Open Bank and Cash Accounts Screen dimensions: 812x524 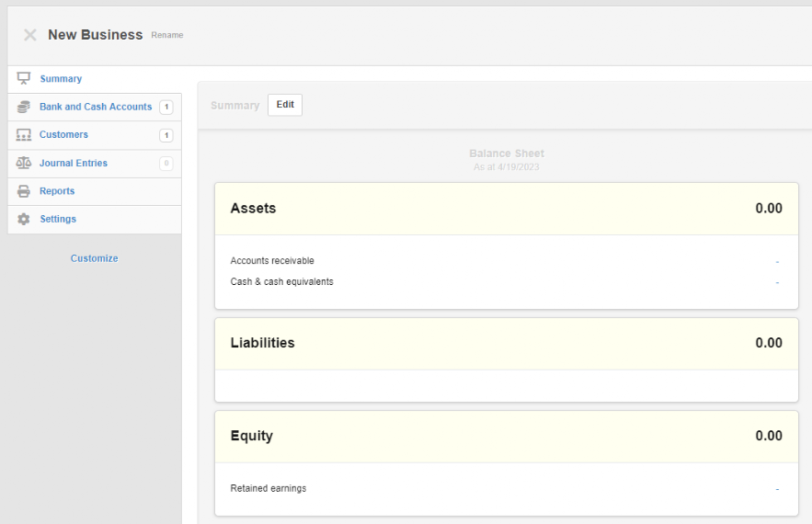[x=94, y=107]
